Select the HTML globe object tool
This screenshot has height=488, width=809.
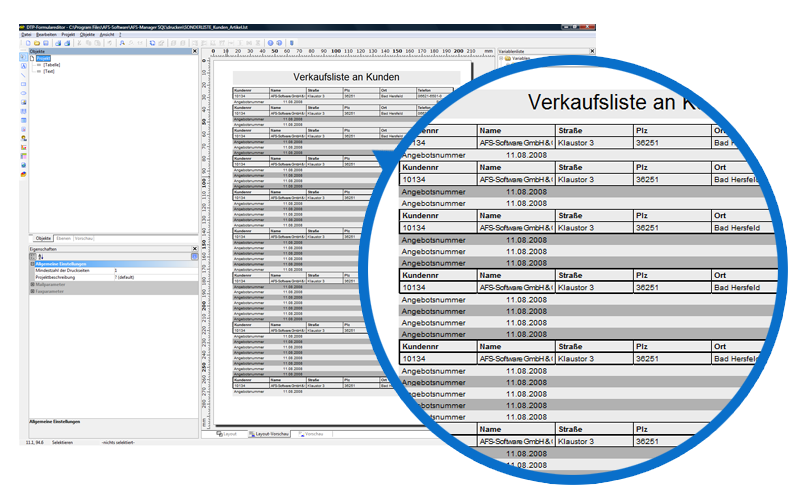click(x=23, y=166)
